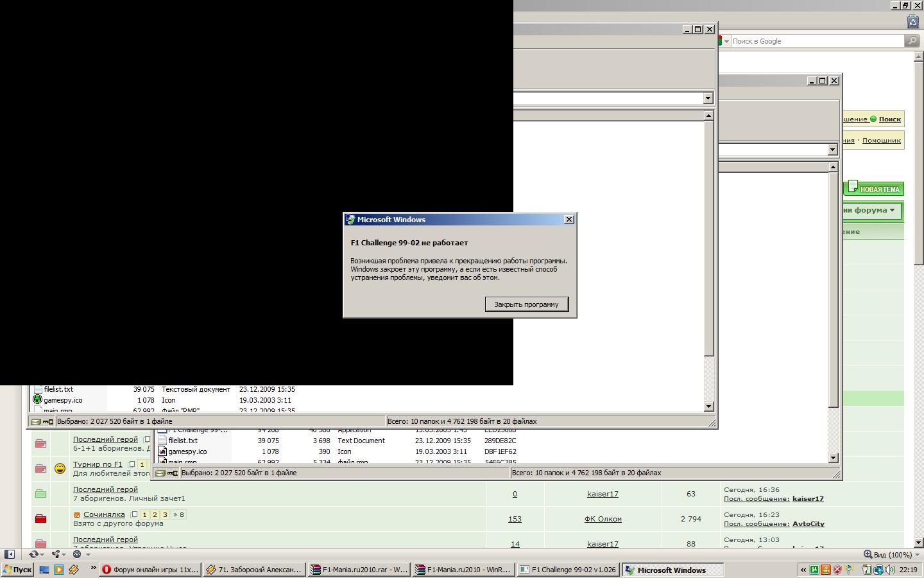Click the gamespy.ico file icon in the front list
Viewport: 924px width, 578px height.
37,400
